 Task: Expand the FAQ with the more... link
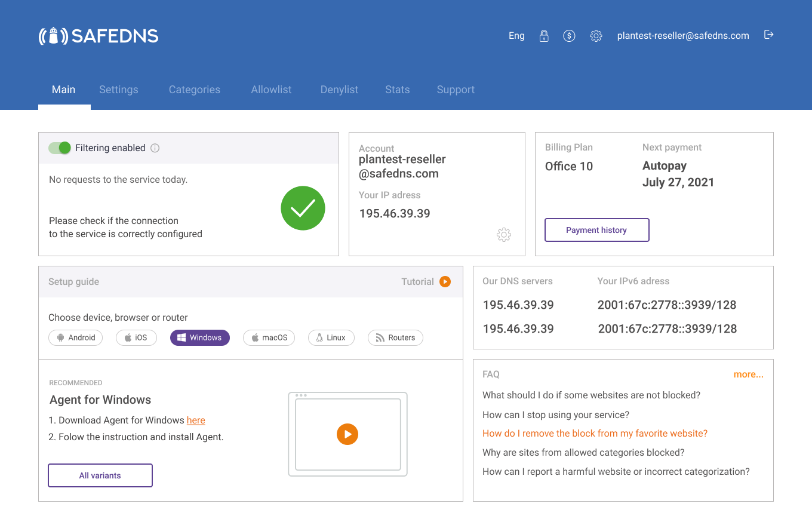click(748, 374)
